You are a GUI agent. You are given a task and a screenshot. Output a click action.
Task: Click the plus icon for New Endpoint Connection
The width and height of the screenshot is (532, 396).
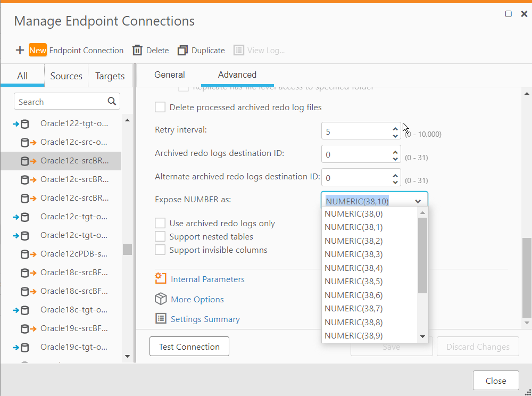[20, 50]
